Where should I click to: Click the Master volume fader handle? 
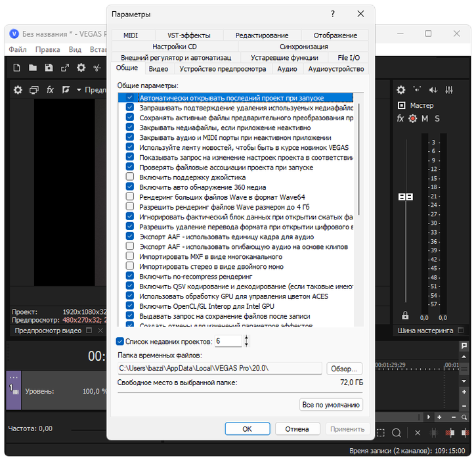coord(405,196)
